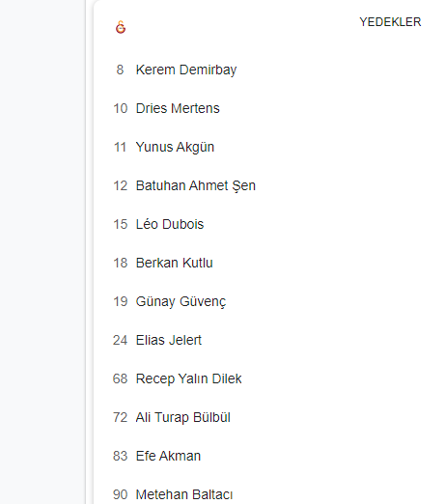Click shirt number 10 beside Dries Mertens
The height and width of the screenshot is (504, 445).
click(121, 108)
